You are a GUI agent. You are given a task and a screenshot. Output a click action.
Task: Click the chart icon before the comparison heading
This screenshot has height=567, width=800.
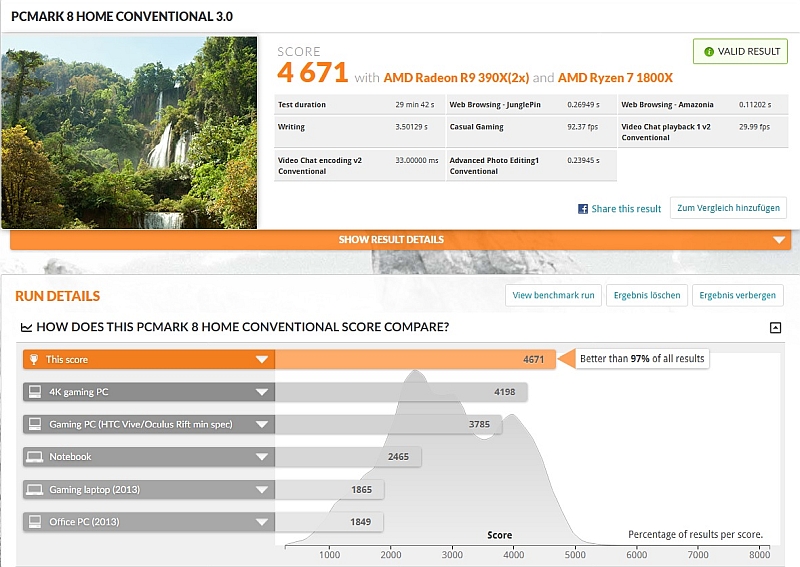(26, 327)
